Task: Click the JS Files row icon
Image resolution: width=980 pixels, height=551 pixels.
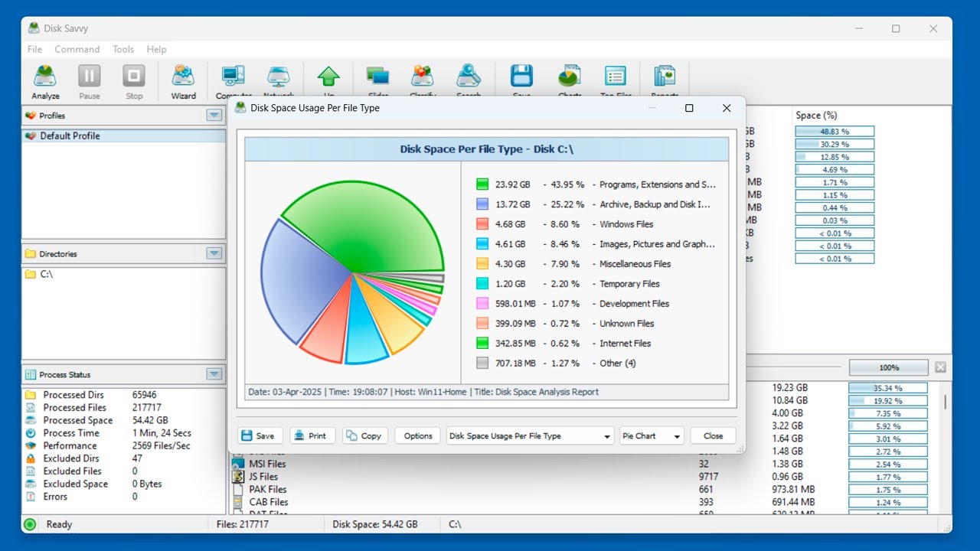Action: pyautogui.click(x=239, y=477)
